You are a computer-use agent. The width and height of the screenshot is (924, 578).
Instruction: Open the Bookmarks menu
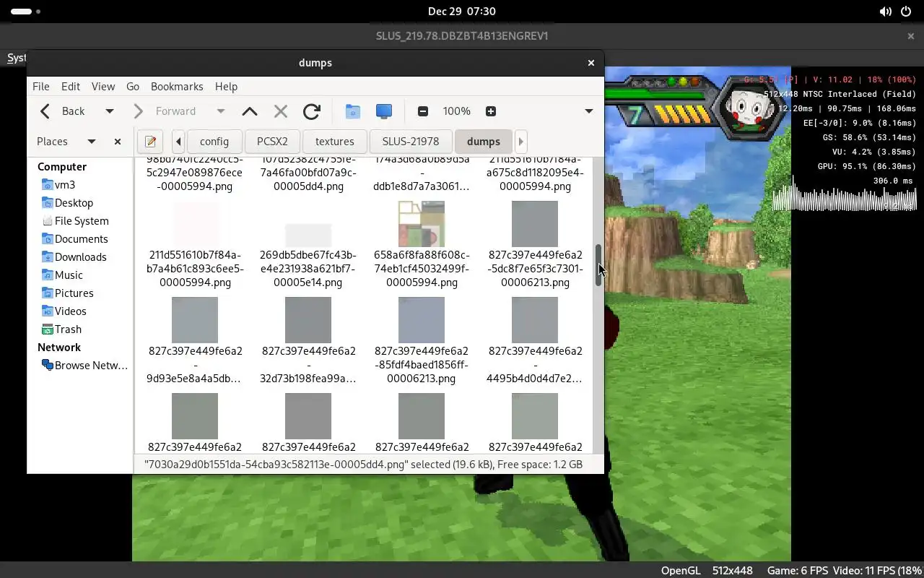[x=177, y=86]
